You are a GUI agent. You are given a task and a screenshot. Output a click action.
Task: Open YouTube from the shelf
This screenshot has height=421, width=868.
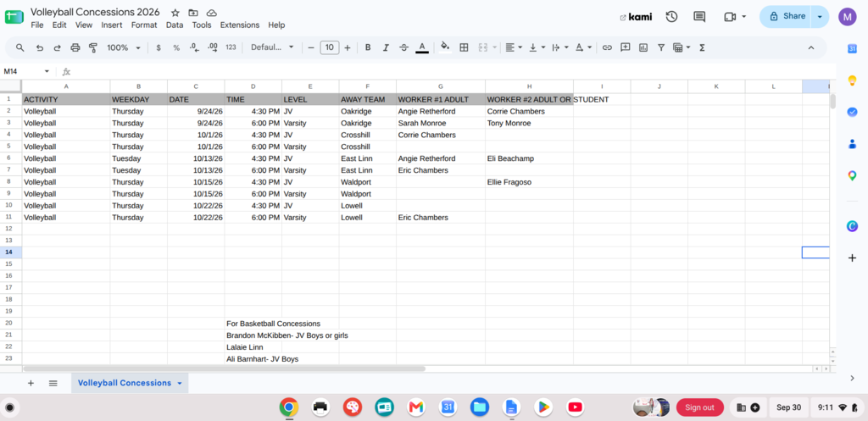(x=576, y=407)
